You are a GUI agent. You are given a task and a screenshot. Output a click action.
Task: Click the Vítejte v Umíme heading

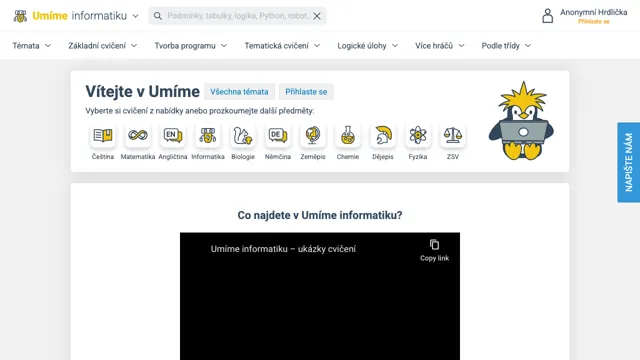[142, 91]
